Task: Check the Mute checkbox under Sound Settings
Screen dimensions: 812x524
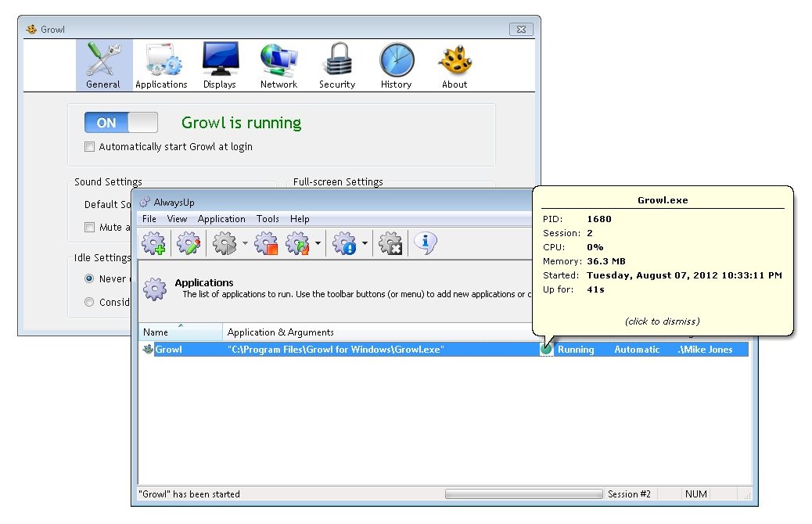Action: pyautogui.click(x=90, y=227)
